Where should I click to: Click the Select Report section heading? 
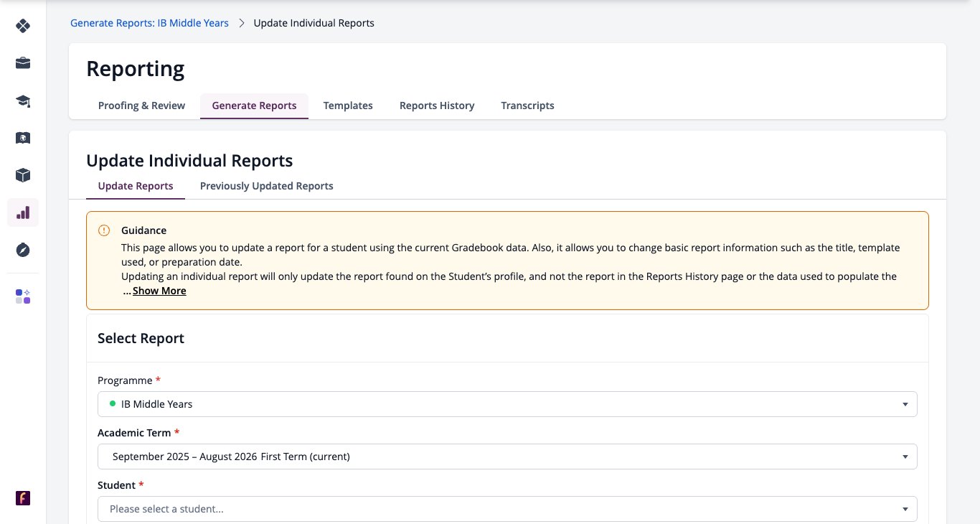tap(141, 338)
